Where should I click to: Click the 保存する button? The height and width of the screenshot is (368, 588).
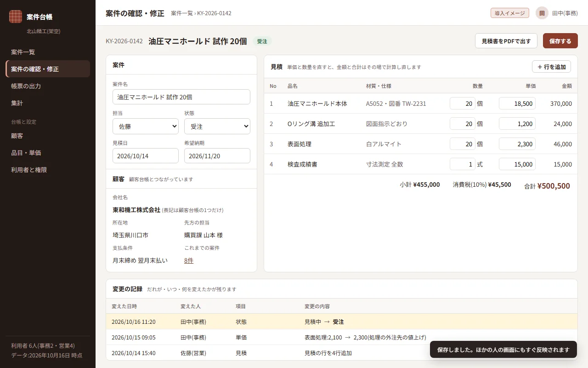tap(560, 41)
